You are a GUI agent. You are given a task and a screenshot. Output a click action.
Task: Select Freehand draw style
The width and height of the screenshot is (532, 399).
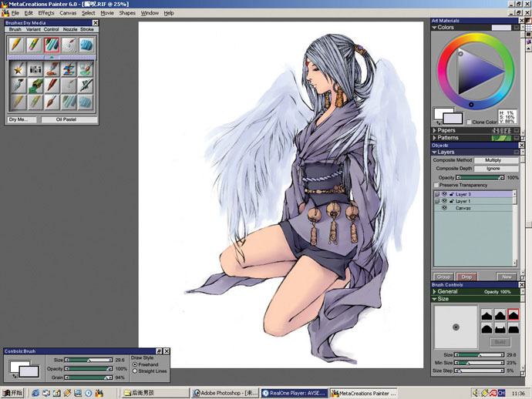135,364
